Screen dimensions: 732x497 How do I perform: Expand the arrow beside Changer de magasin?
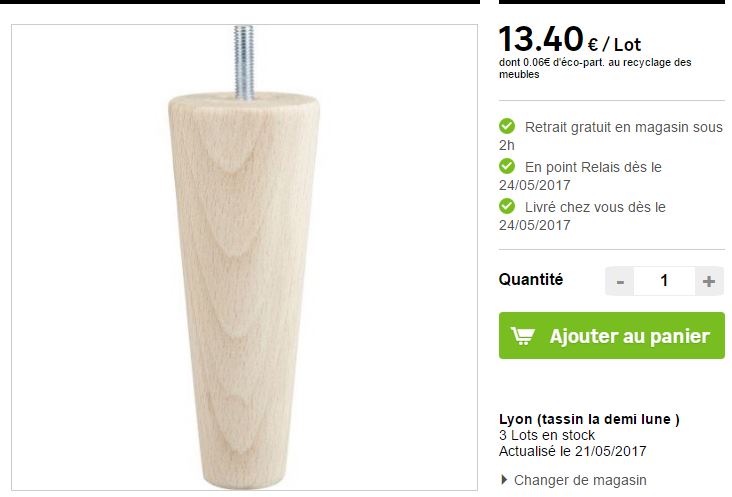(x=504, y=479)
